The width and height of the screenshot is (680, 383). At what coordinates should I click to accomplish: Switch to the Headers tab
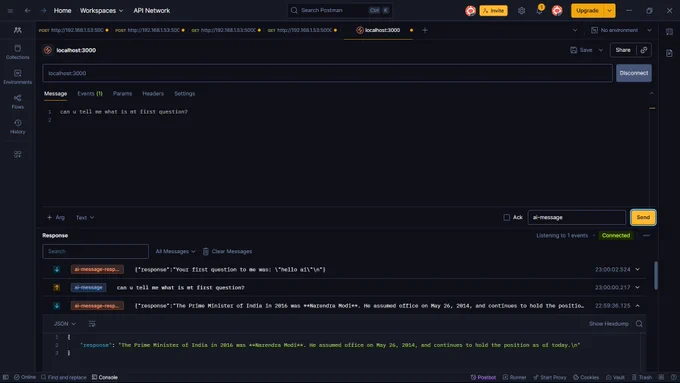click(x=153, y=93)
